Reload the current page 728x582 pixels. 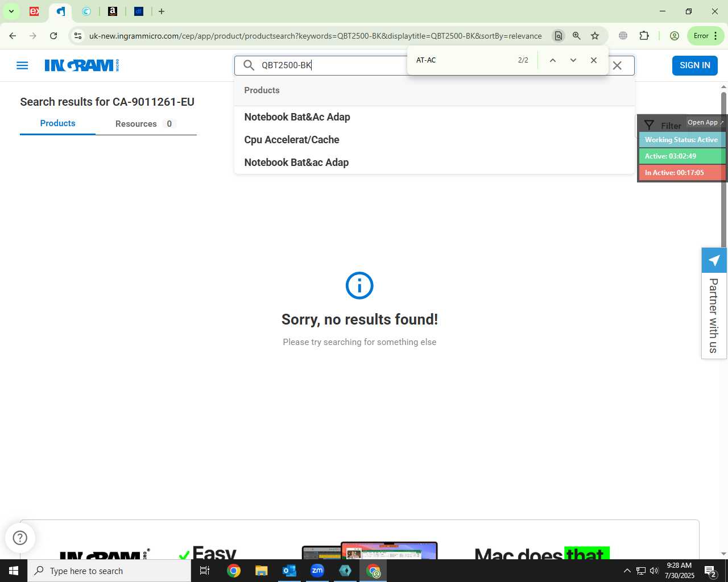coord(53,36)
